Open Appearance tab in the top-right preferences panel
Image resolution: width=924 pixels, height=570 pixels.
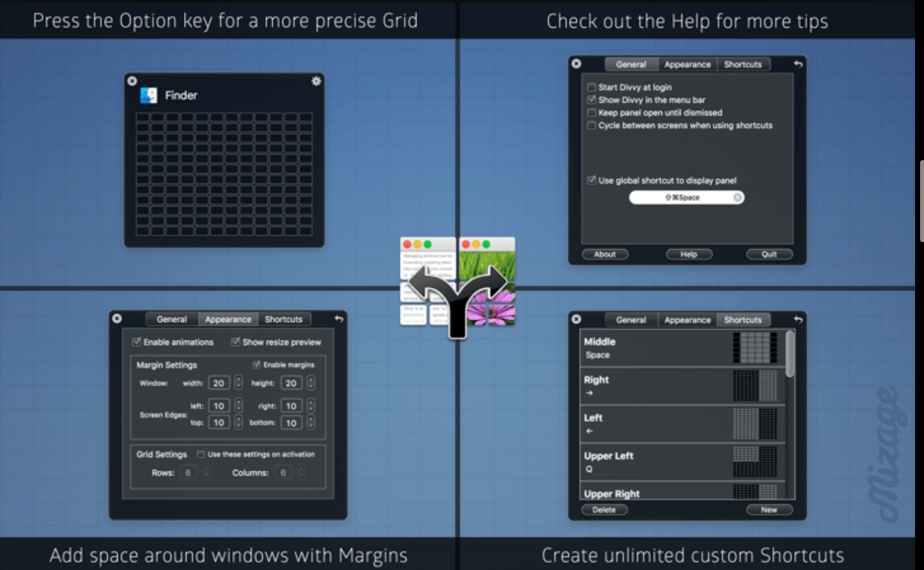pos(687,64)
